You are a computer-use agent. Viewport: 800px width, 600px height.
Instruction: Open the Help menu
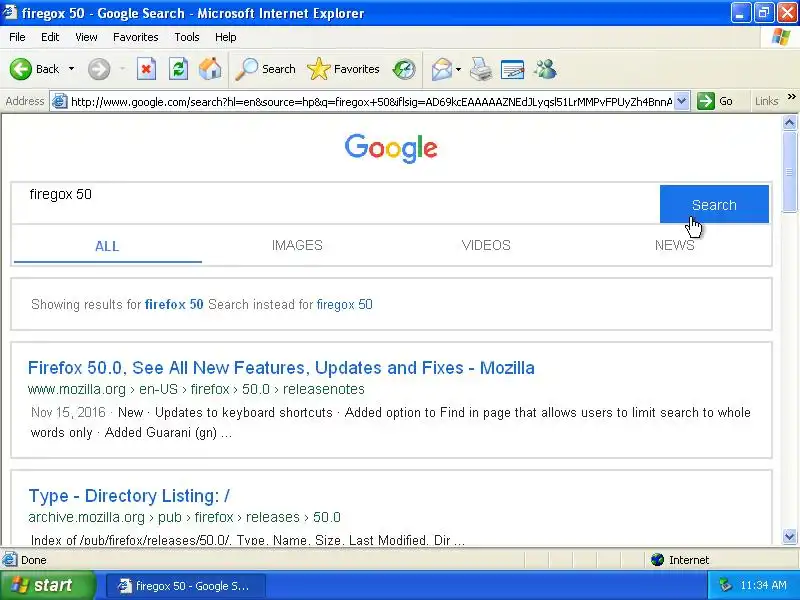(226, 37)
